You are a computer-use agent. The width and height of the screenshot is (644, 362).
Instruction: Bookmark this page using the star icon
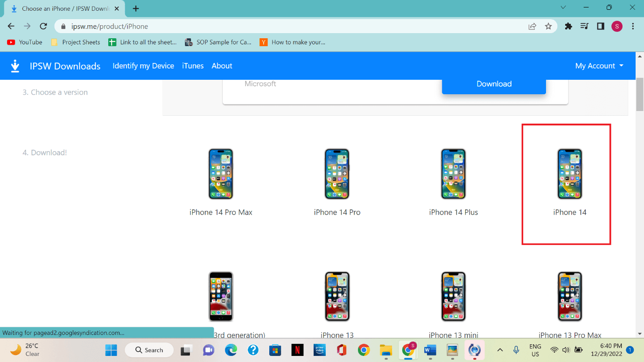point(548,26)
